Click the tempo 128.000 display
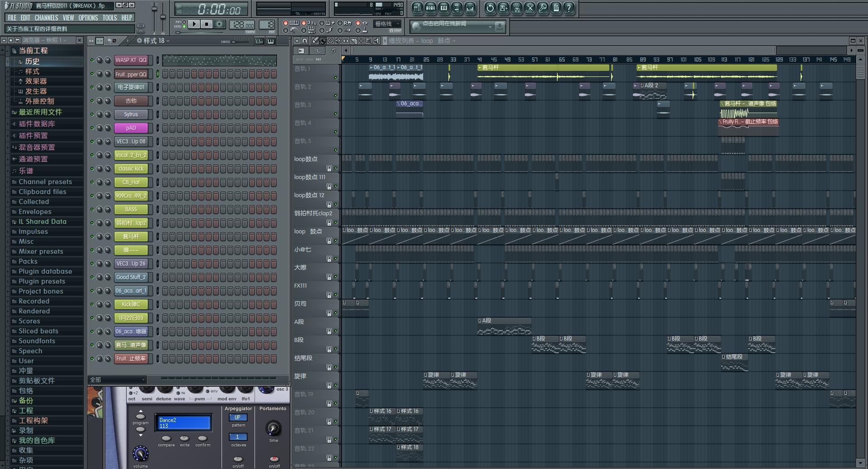 pyautogui.click(x=242, y=24)
